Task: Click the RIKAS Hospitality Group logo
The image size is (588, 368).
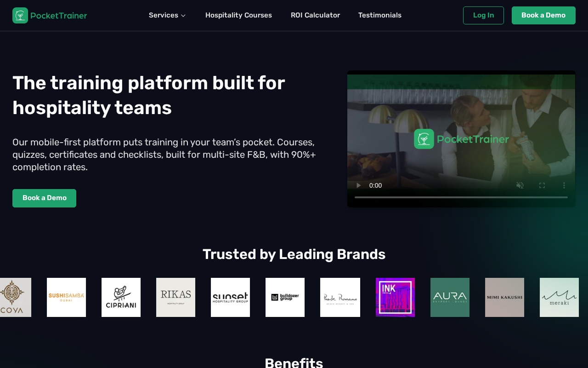Action: pyautogui.click(x=175, y=297)
